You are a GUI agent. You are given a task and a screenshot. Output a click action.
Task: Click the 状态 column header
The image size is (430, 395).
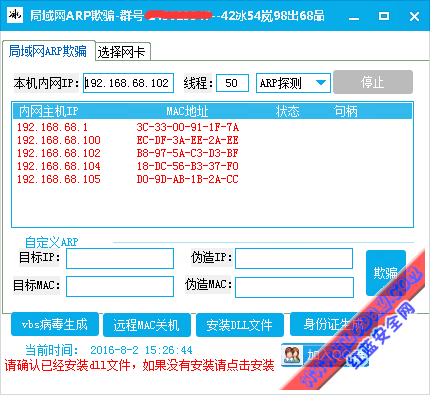(287, 111)
